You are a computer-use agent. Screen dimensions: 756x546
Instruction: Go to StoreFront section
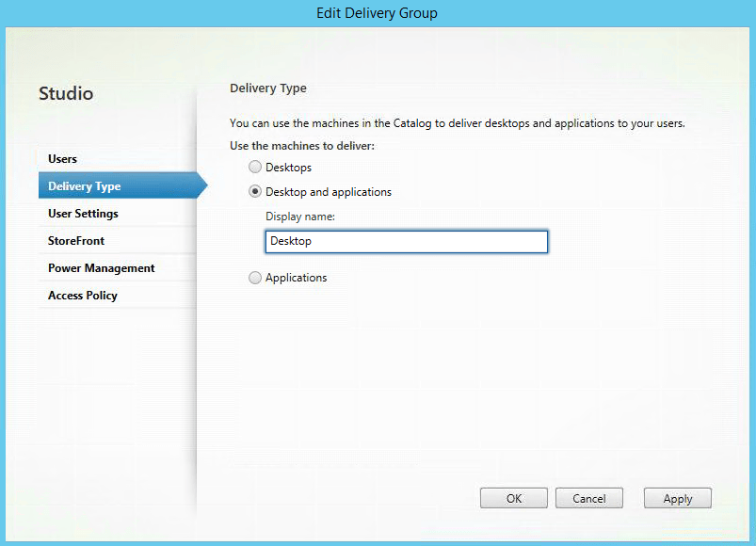tap(117, 241)
